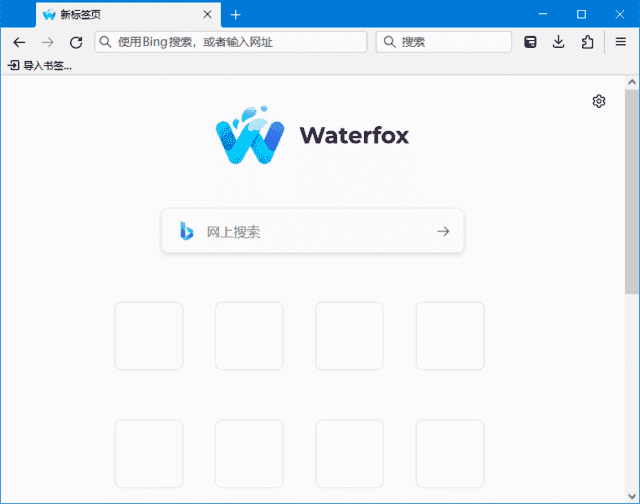This screenshot has width=640, height=504.
Task: Open new tab page settings gear
Action: 599,101
